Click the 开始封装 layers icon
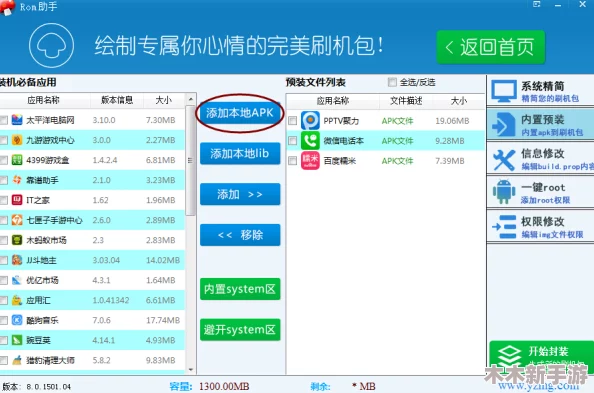This screenshot has width=594, height=393. click(x=510, y=356)
